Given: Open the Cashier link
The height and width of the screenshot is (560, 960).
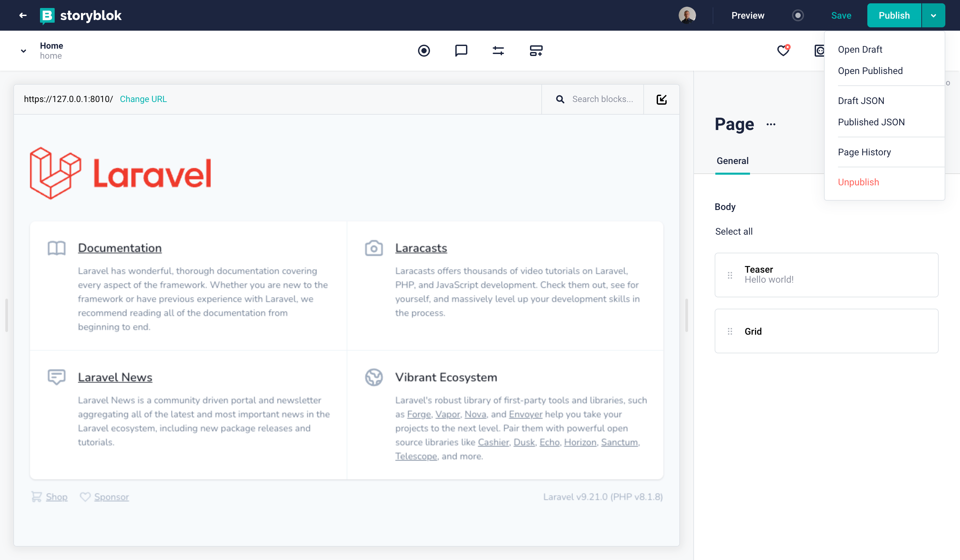Looking at the screenshot, I should pos(493,442).
